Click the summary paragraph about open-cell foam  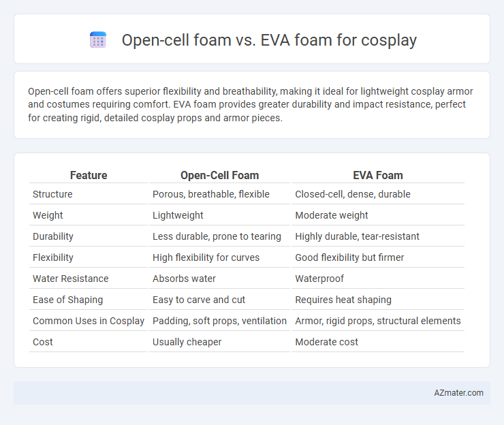click(x=251, y=104)
